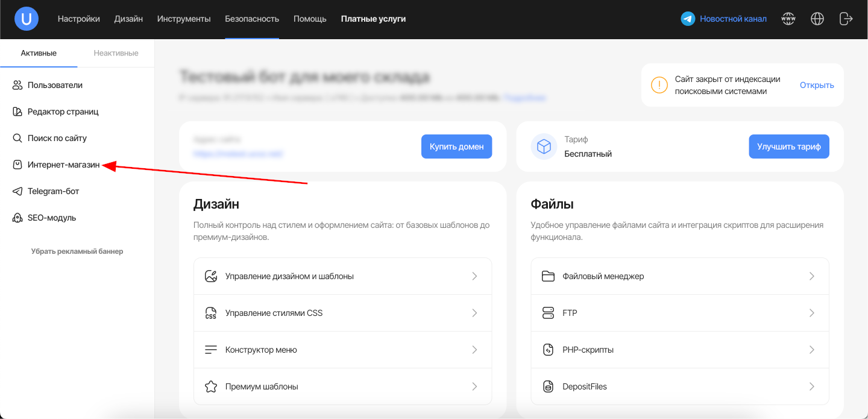The width and height of the screenshot is (868, 419).
Task: Open the language globe icon
Action: [817, 19]
